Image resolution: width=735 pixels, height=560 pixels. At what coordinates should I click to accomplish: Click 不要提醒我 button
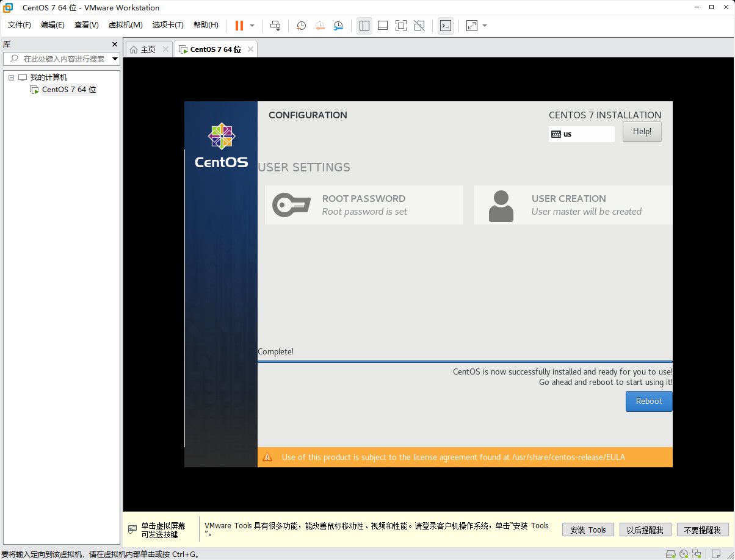click(x=703, y=530)
